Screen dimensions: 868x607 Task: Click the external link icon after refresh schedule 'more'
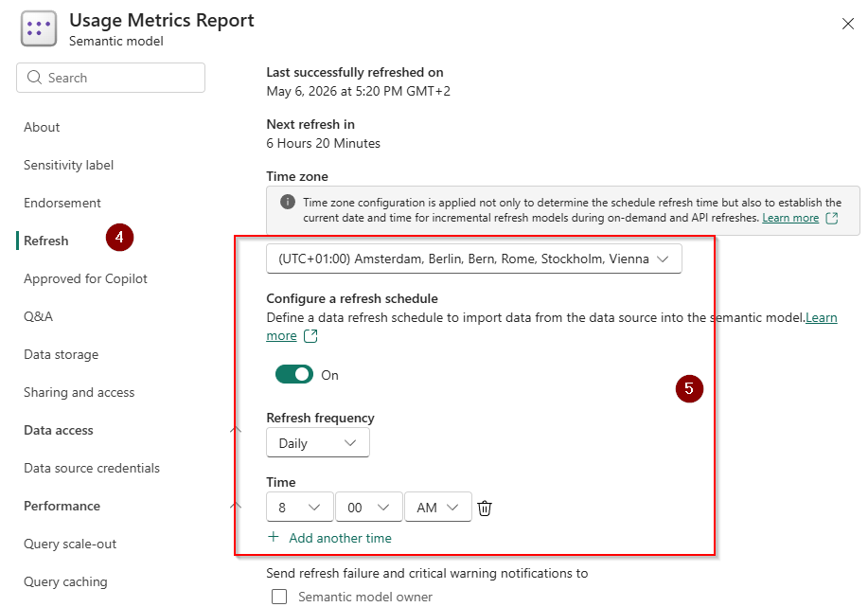pos(310,335)
